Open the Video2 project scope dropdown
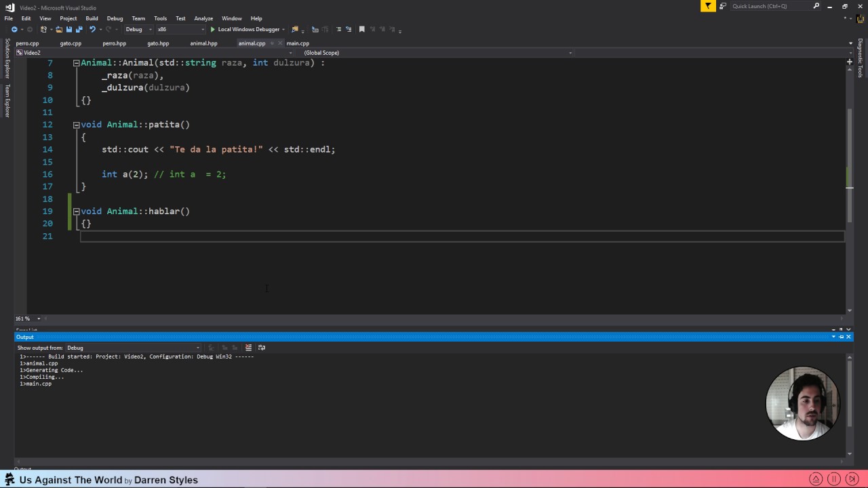 [x=153, y=53]
